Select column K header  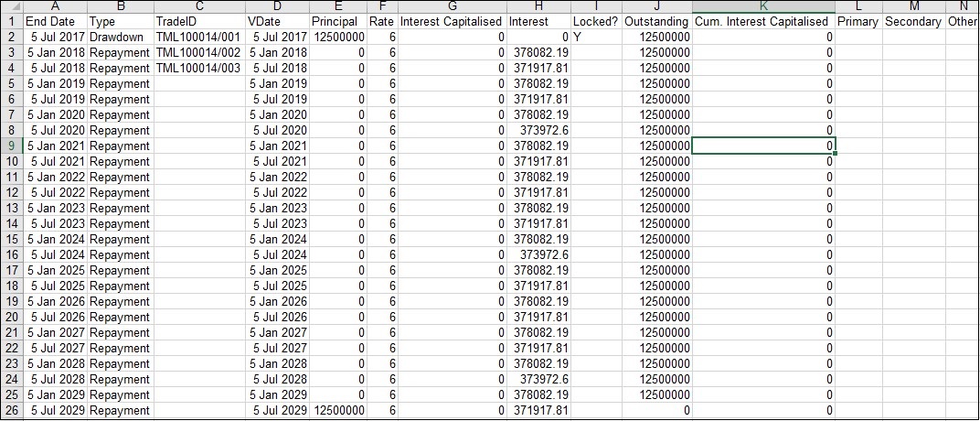click(763, 6)
